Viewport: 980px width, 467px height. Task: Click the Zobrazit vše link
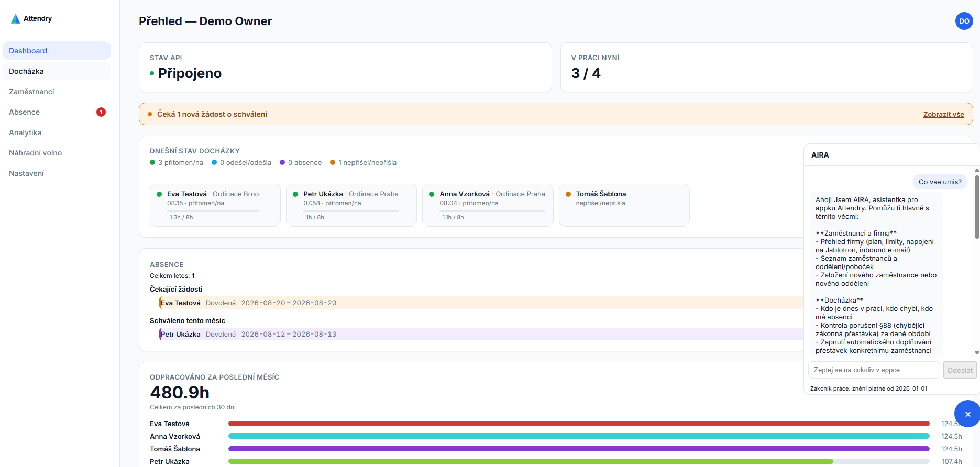[x=943, y=114]
